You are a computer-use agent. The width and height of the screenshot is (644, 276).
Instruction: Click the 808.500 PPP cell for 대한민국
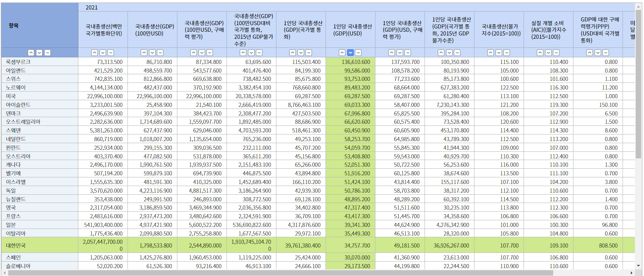598,245
